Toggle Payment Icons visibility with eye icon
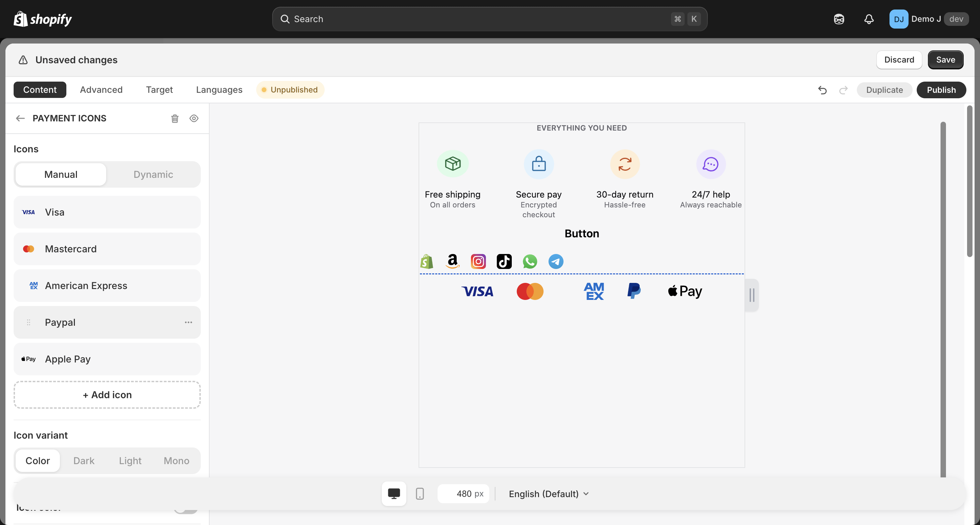Screen dimensions: 980x525 click(x=194, y=118)
